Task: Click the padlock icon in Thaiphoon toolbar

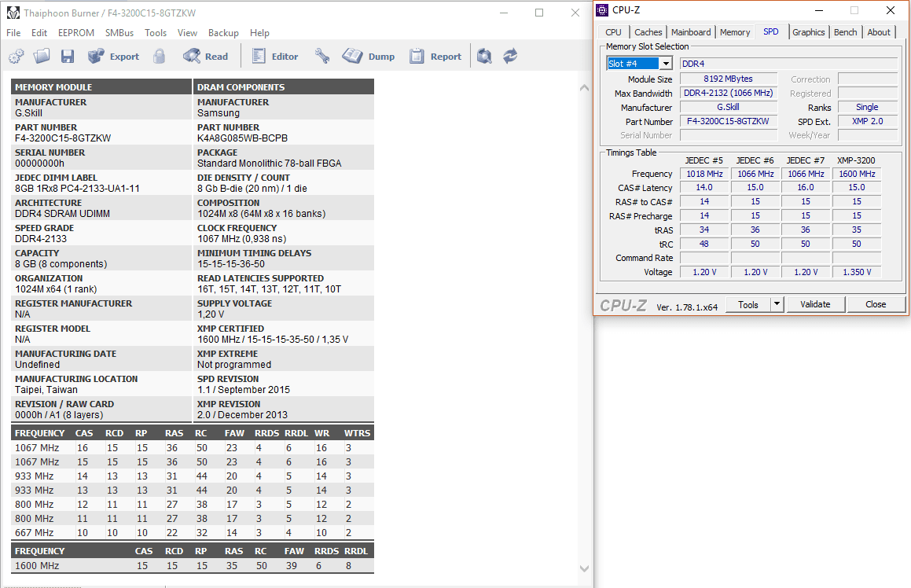Action: (x=160, y=56)
